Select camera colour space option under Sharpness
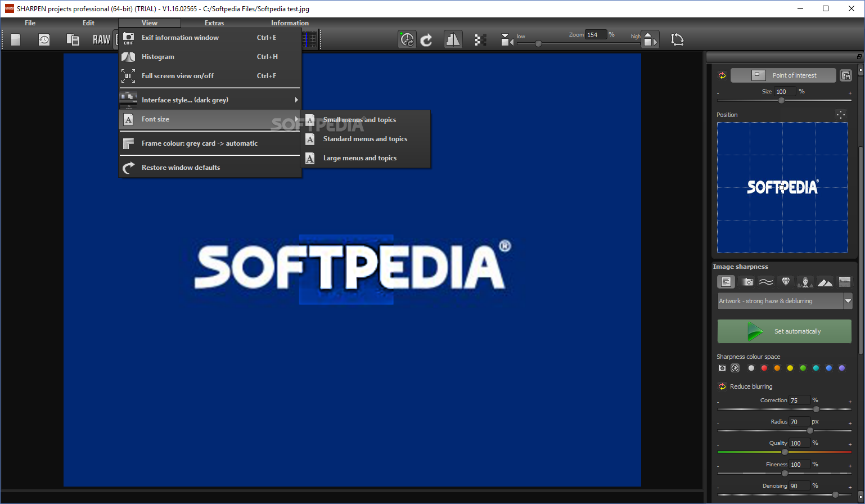The image size is (865, 504). 722,368
